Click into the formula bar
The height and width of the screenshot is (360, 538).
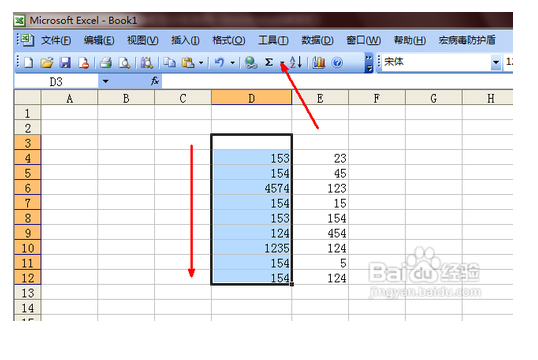[x=337, y=81]
